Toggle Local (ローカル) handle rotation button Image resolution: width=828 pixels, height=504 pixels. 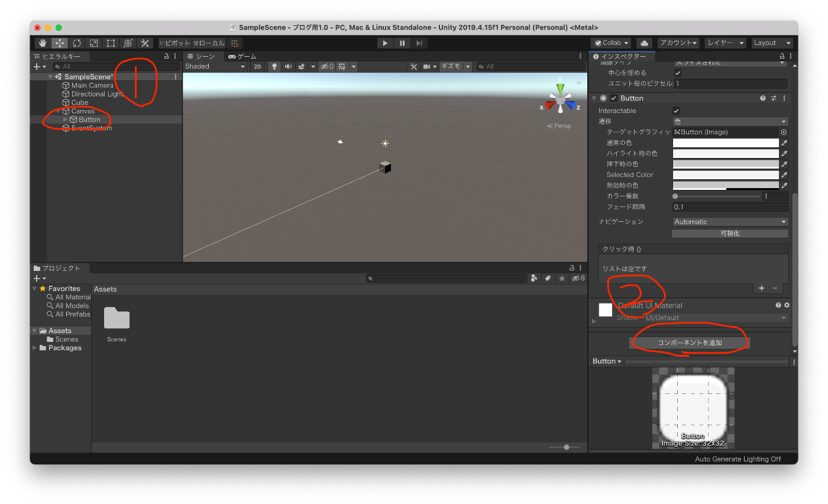pyautogui.click(x=209, y=43)
